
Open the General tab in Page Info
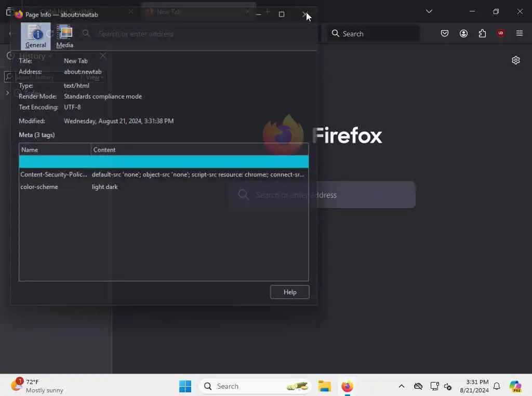[36, 36]
